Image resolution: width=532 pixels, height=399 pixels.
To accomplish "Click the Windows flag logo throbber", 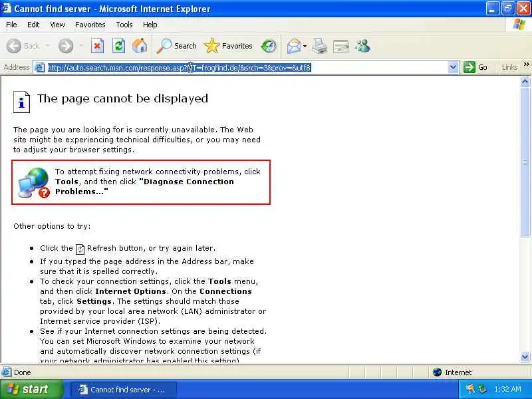I will tap(519, 25).
